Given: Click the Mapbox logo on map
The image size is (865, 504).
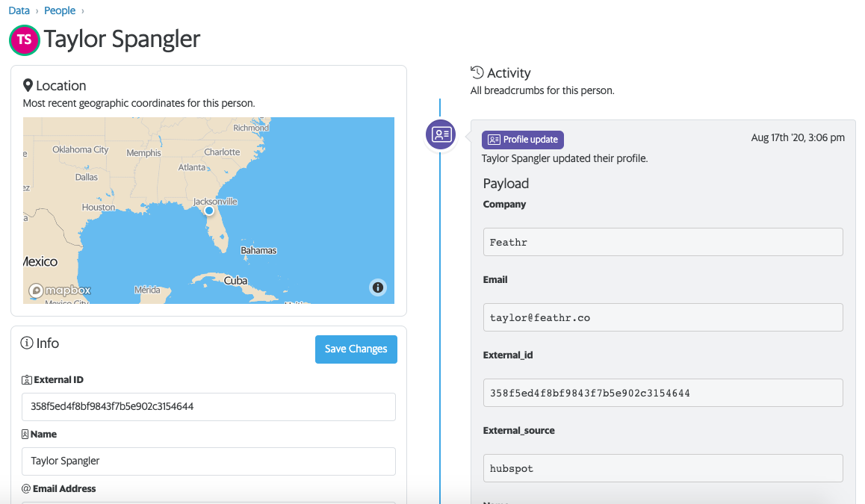Looking at the screenshot, I should [x=60, y=290].
